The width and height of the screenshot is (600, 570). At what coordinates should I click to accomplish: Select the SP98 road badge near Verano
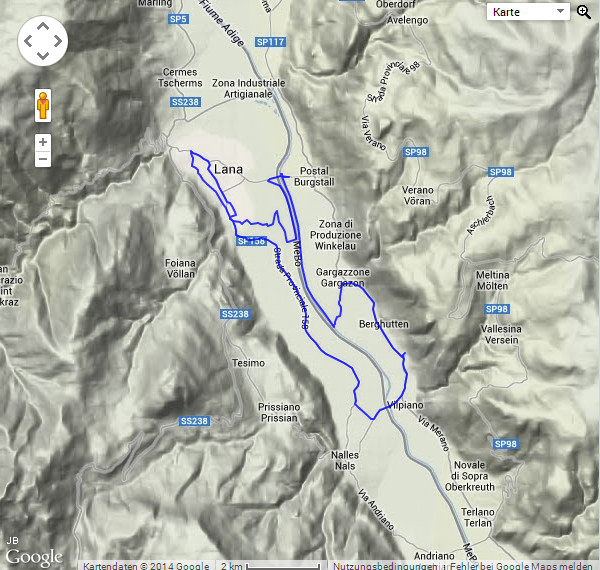pyautogui.click(x=416, y=152)
